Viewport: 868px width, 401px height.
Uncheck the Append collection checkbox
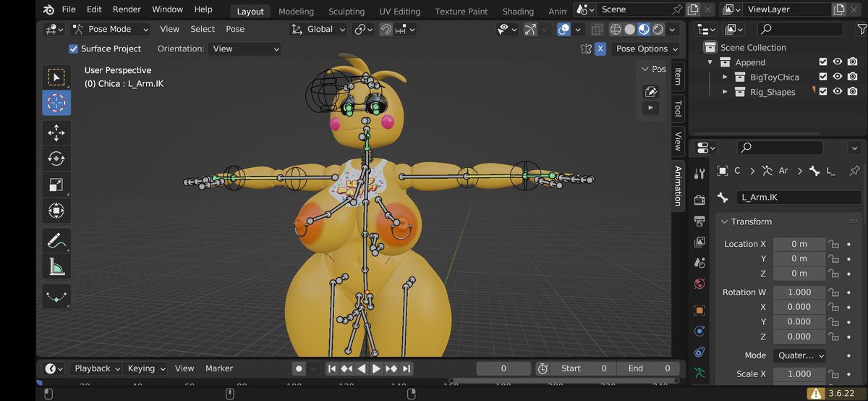coord(823,62)
